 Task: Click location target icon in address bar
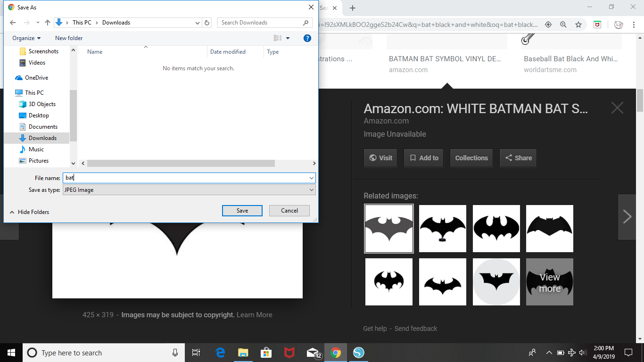pos(548,25)
